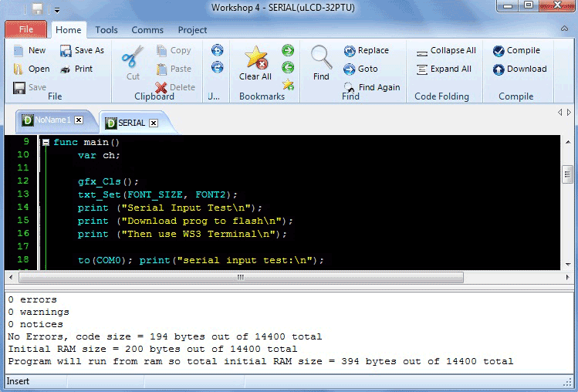Open the red File menu

click(25, 29)
